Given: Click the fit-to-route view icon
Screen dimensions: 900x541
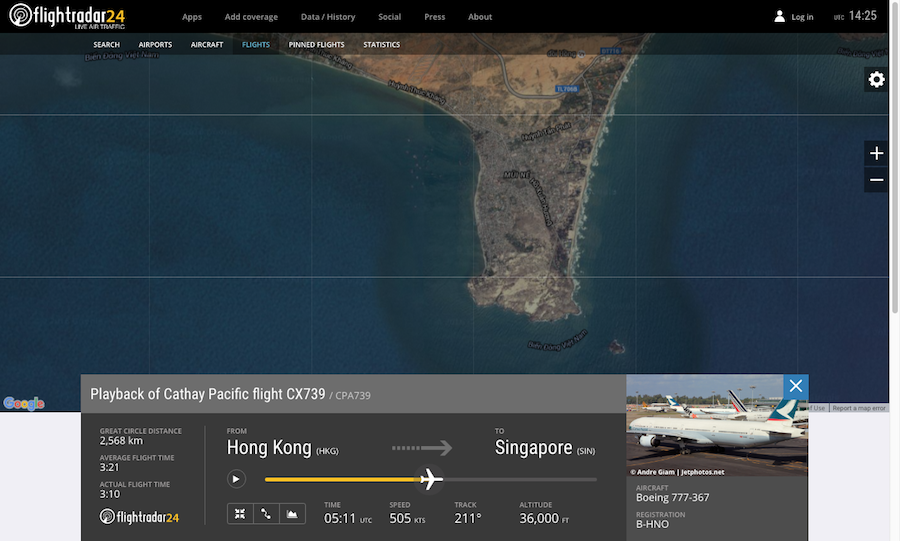Looking at the screenshot, I should 240,513.
